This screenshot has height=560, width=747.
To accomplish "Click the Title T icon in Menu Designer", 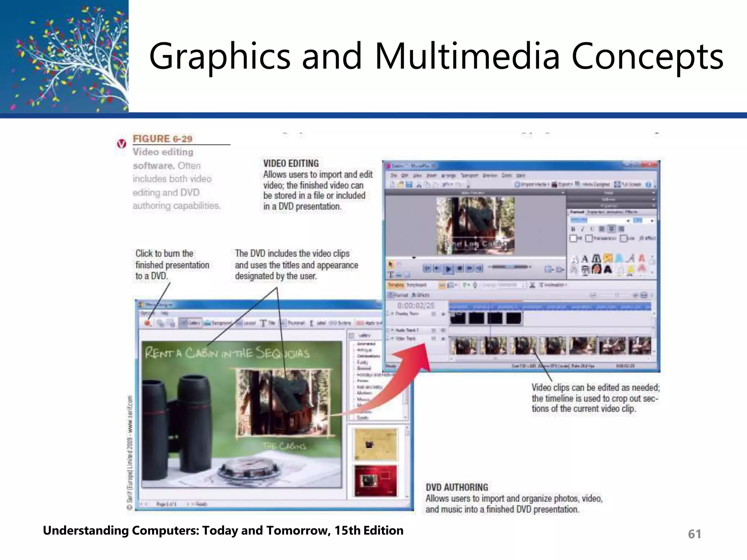I will [263, 323].
